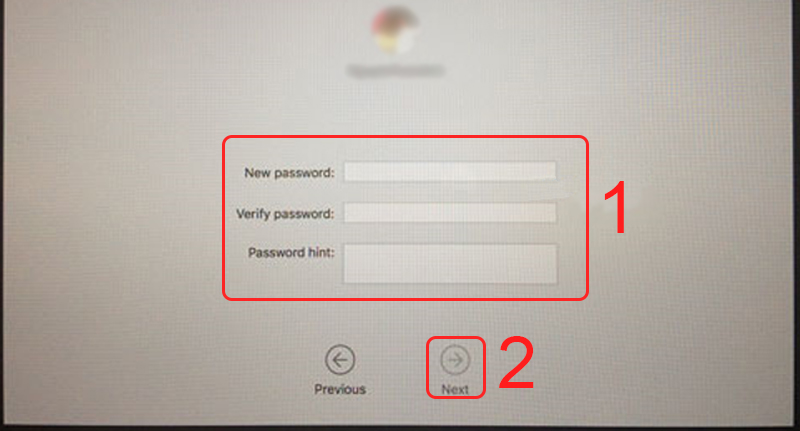Select the blurred account name under avatar

(395, 70)
